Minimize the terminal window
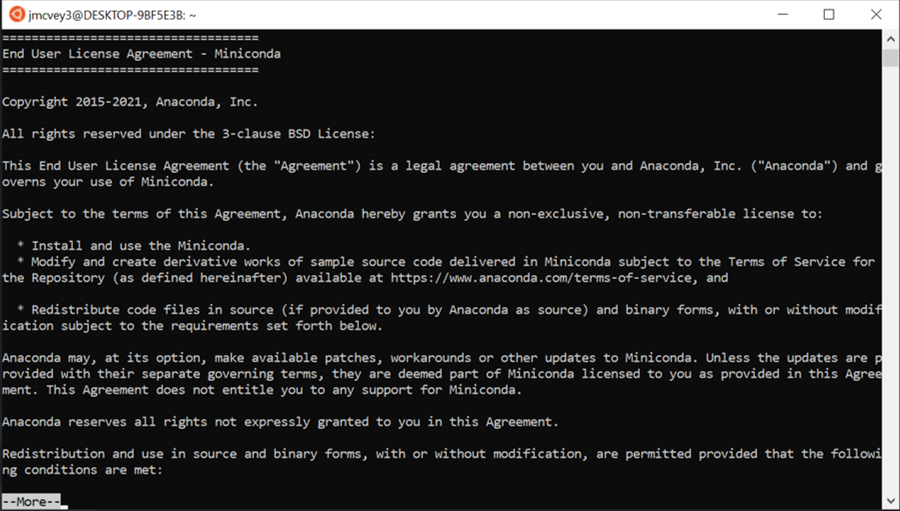This screenshot has width=900, height=511. 784,14
